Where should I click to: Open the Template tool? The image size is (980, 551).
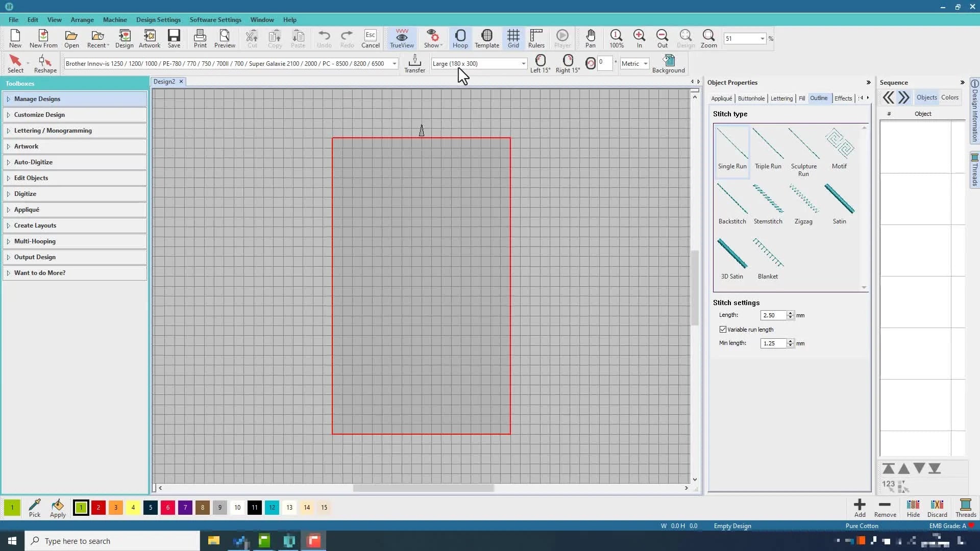click(x=486, y=38)
